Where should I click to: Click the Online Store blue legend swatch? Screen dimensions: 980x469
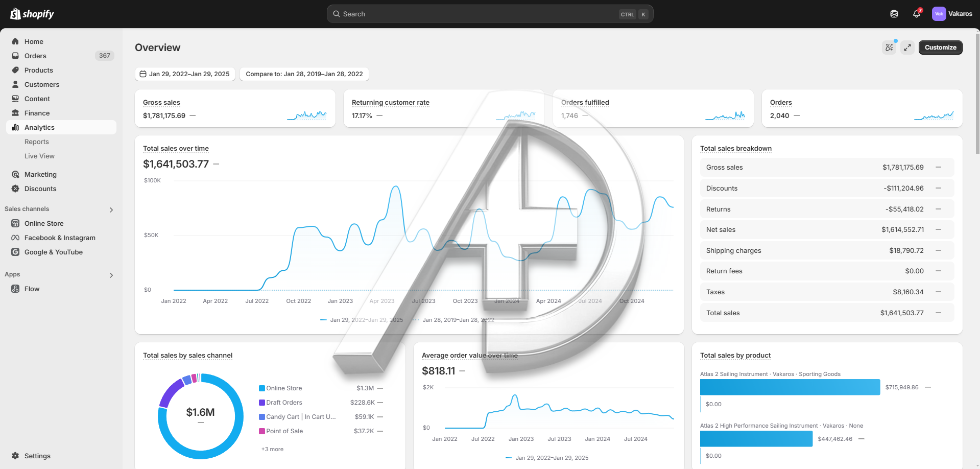262,388
